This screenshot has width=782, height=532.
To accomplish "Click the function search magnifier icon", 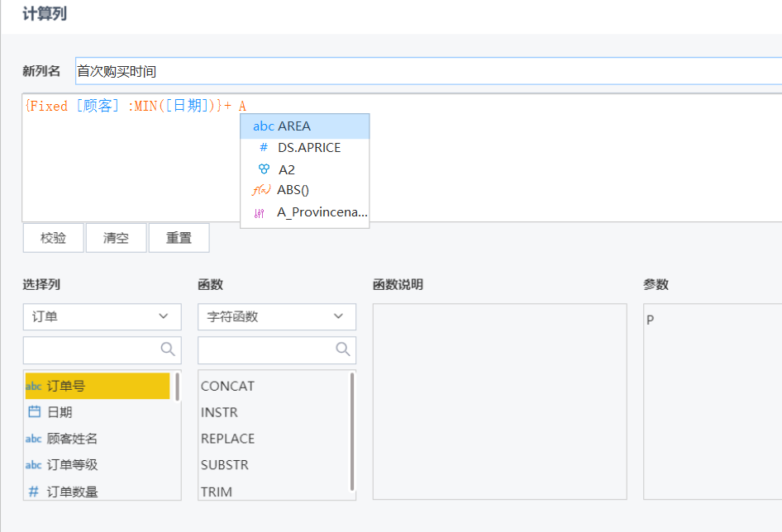I will [342, 349].
